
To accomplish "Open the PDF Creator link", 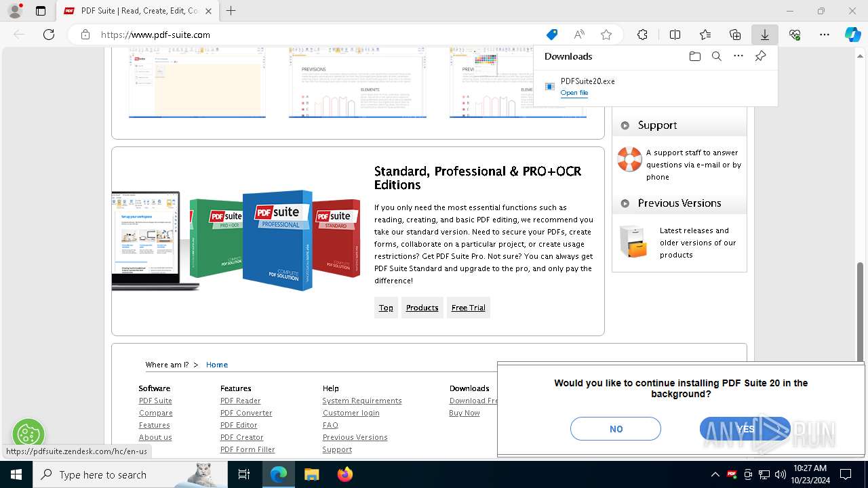I will coord(241,437).
